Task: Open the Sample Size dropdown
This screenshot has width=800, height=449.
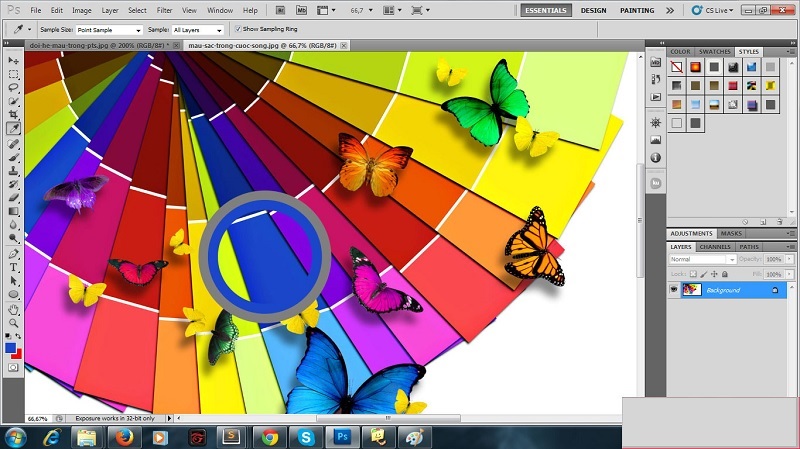Action: click(109, 30)
